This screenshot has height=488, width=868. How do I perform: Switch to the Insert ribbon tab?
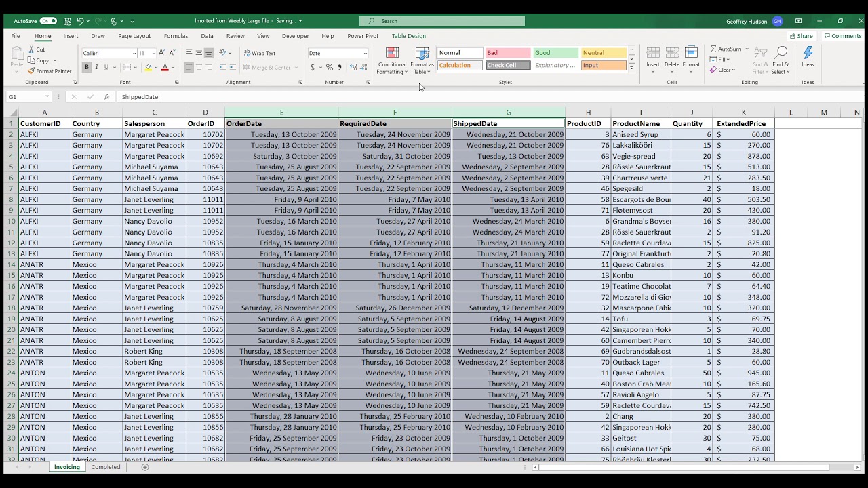[71, 36]
